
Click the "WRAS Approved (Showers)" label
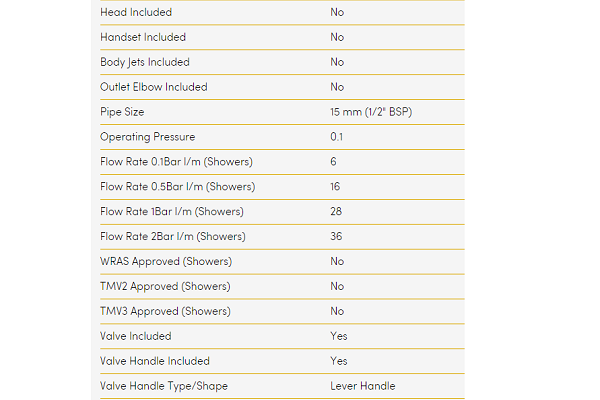coord(166,262)
